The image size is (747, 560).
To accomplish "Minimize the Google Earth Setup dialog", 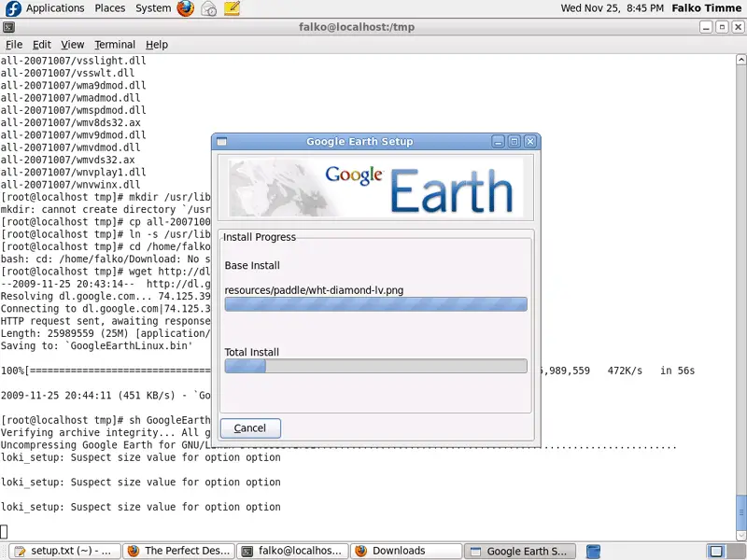I will (498, 142).
